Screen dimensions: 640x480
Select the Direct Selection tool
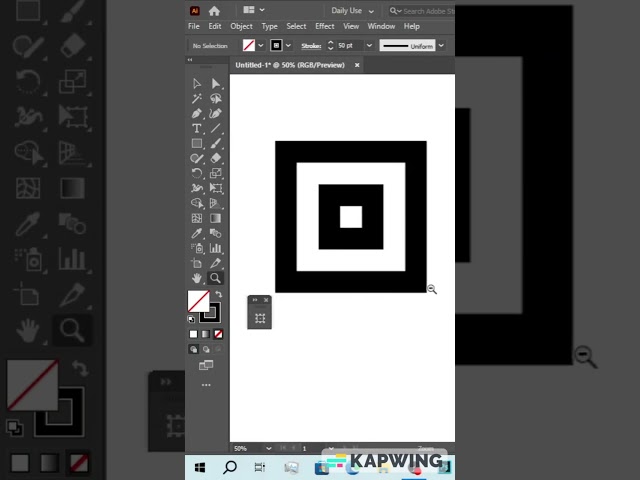pyautogui.click(x=216, y=84)
